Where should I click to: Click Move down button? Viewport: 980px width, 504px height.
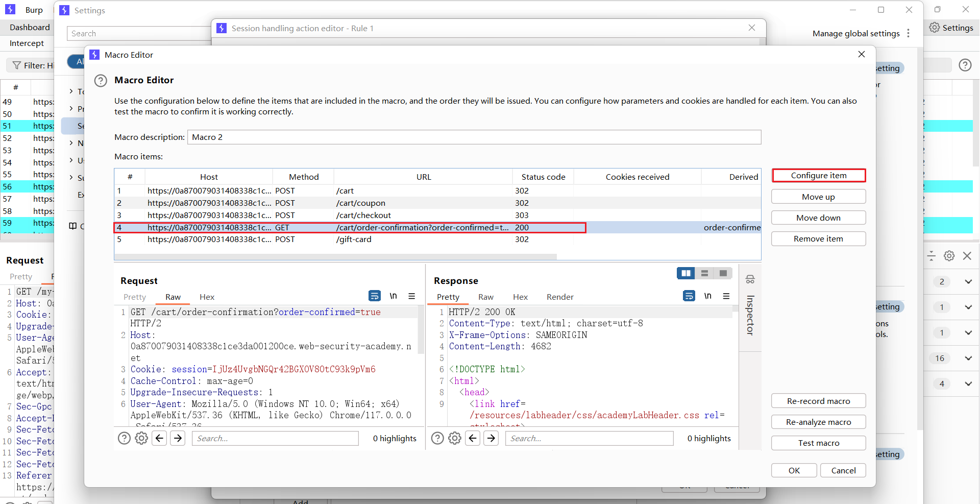(x=818, y=218)
